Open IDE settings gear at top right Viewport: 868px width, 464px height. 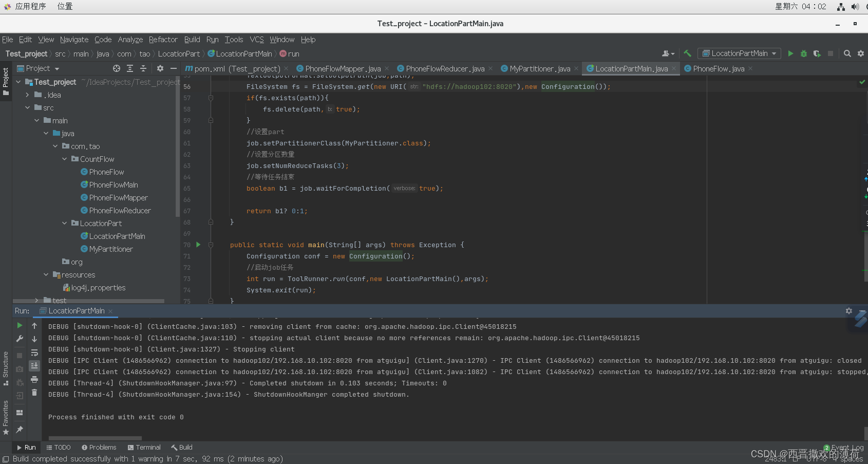coord(861,53)
